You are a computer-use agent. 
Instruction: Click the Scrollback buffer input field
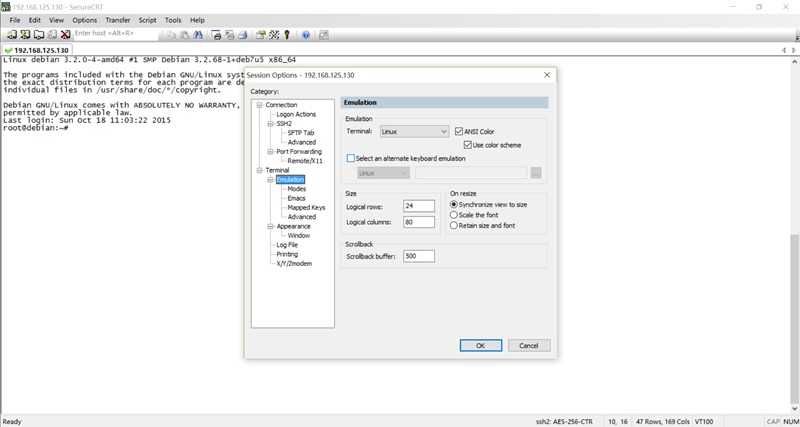419,256
